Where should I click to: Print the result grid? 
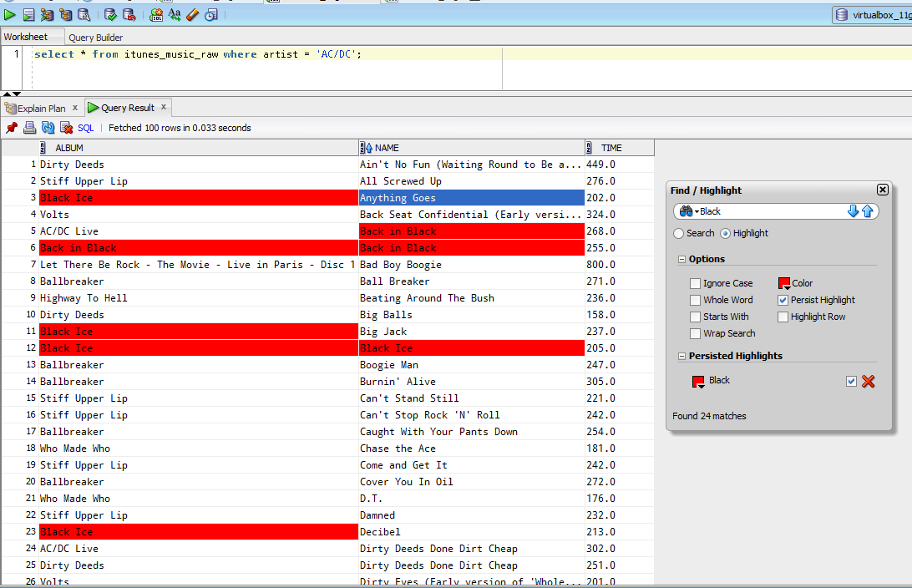pyautogui.click(x=30, y=127)
